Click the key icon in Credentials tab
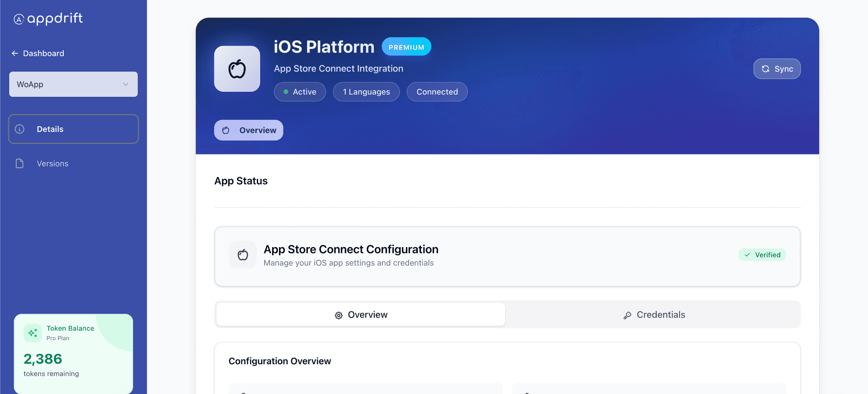This screenshot has height=394, width=868. (627, 315)
